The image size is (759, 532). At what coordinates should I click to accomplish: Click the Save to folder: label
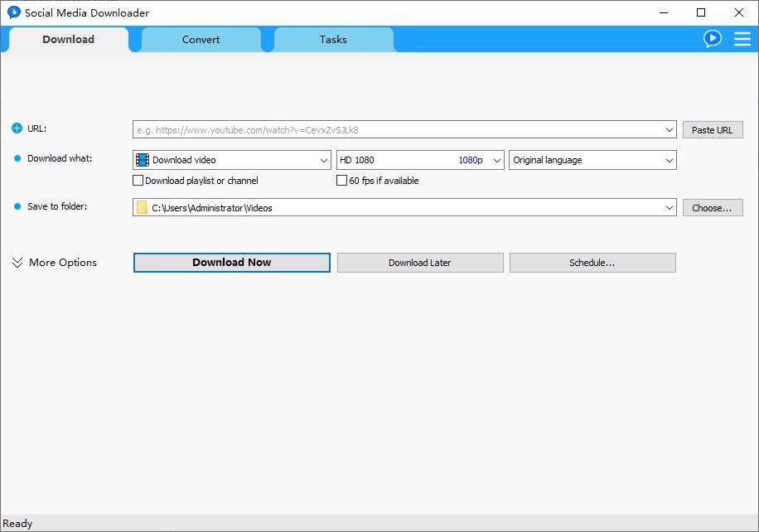pos(57,206)
